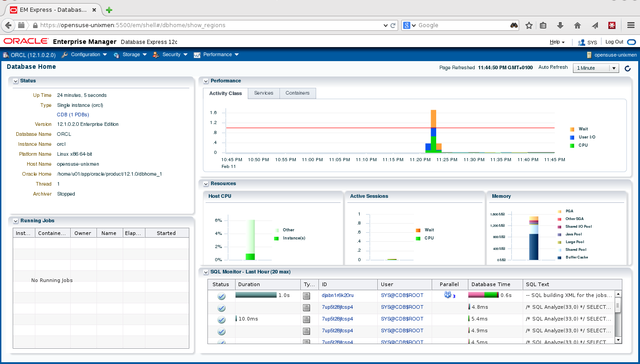Click the Memory stacked bar in the chart
The height and width of the screenshot is (364, 640).
click(534, 238)
